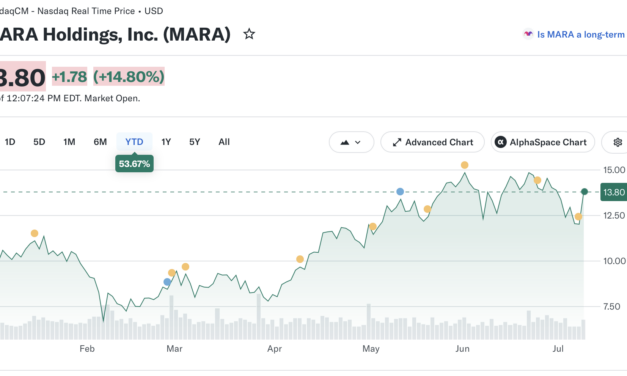Select the 5D time range
The image size is (627, 376).
coord(39,142)
